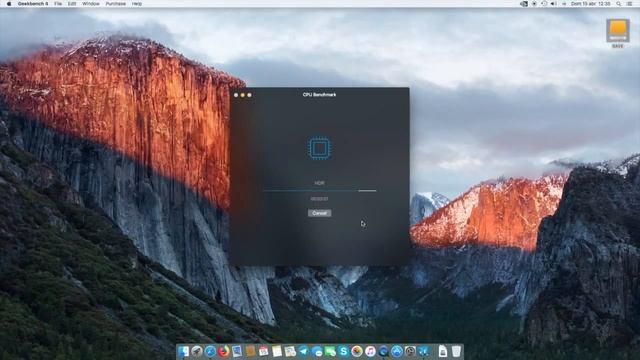Open the blue chat bubble app in Dock

[x=317, y=351]
